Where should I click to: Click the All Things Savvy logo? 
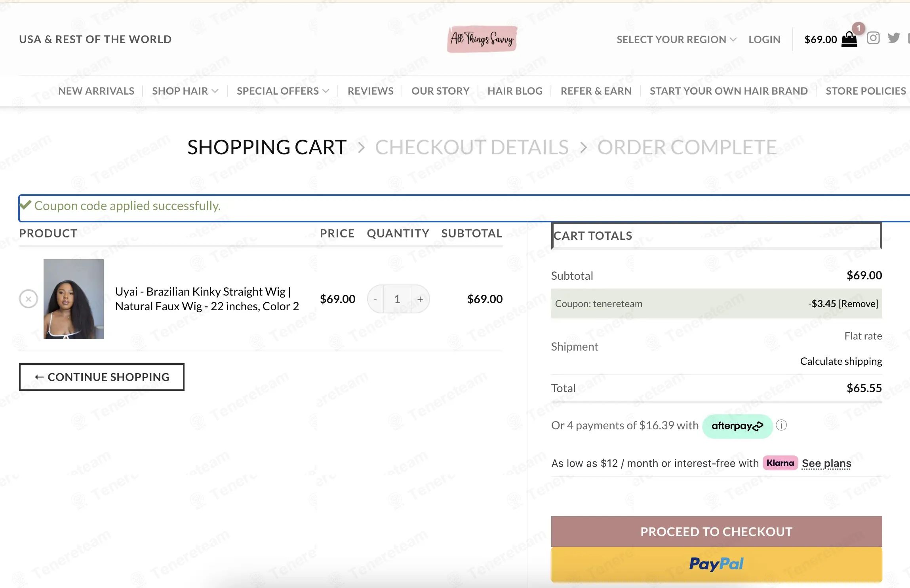click(x=482, y=39)
